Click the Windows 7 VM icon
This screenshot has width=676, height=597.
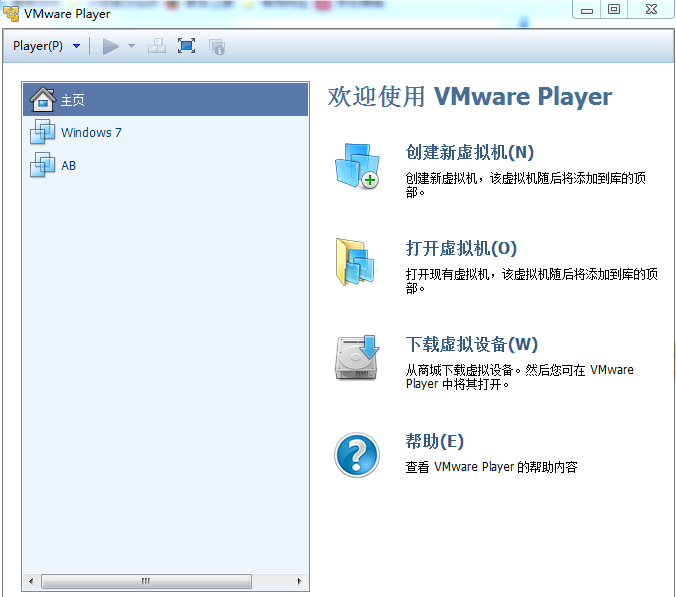pyautogui.click(x=43, y=133)
